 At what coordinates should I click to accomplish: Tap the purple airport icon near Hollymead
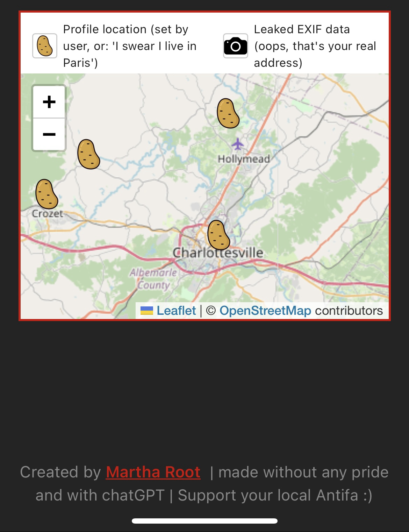point(238,143)
